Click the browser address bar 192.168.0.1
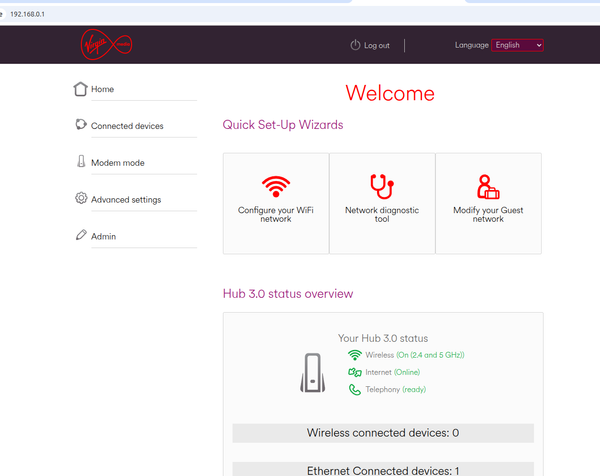The height and width of the screenshot is (476, 600). (27, 14)
